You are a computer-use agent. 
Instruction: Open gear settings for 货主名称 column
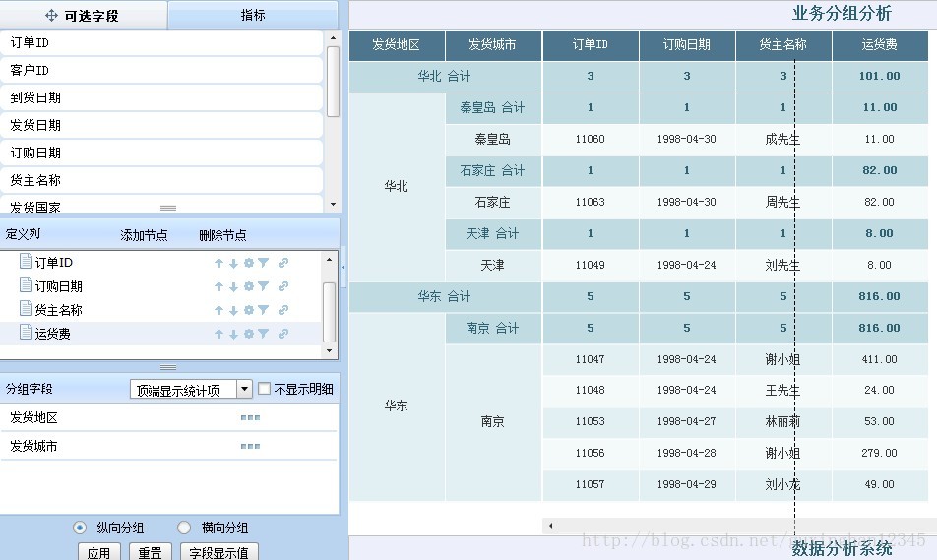[x=249, y=310]
